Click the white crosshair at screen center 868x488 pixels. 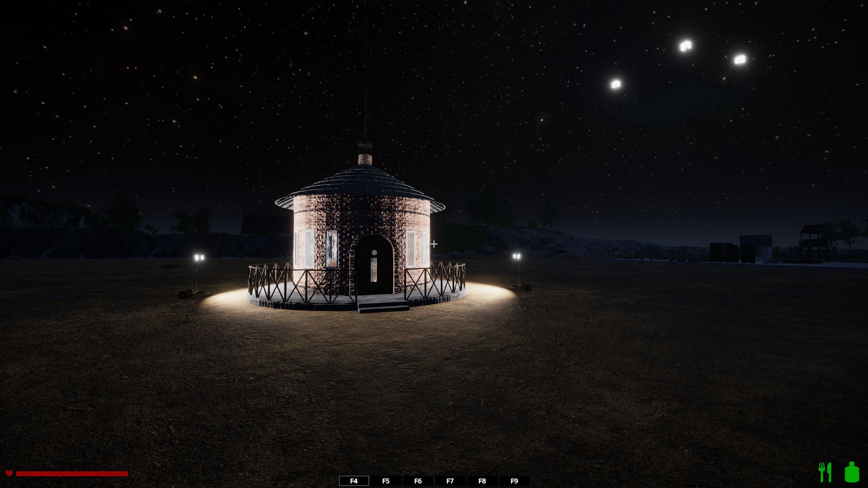pos(434,244)
